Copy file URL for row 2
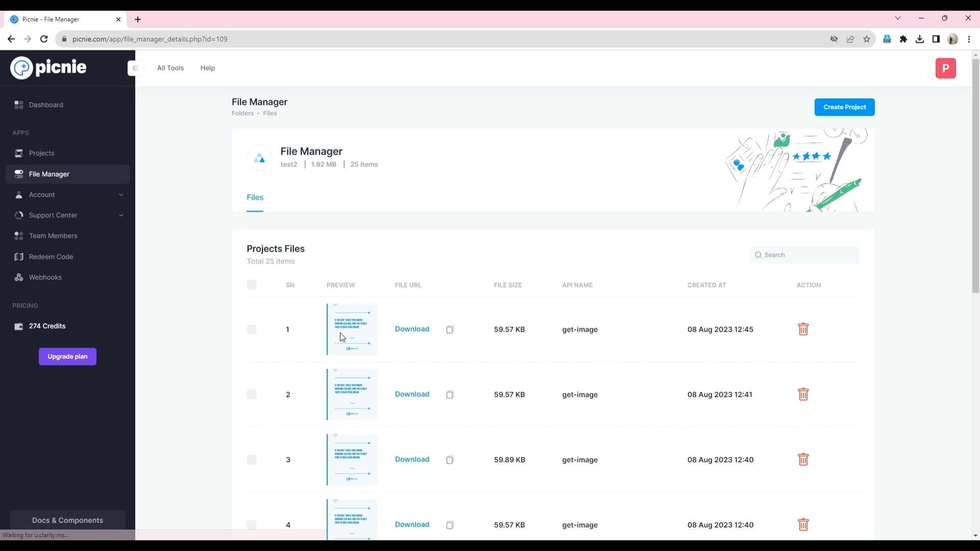This screenshot has height=551, width=980. coord(450,395)
